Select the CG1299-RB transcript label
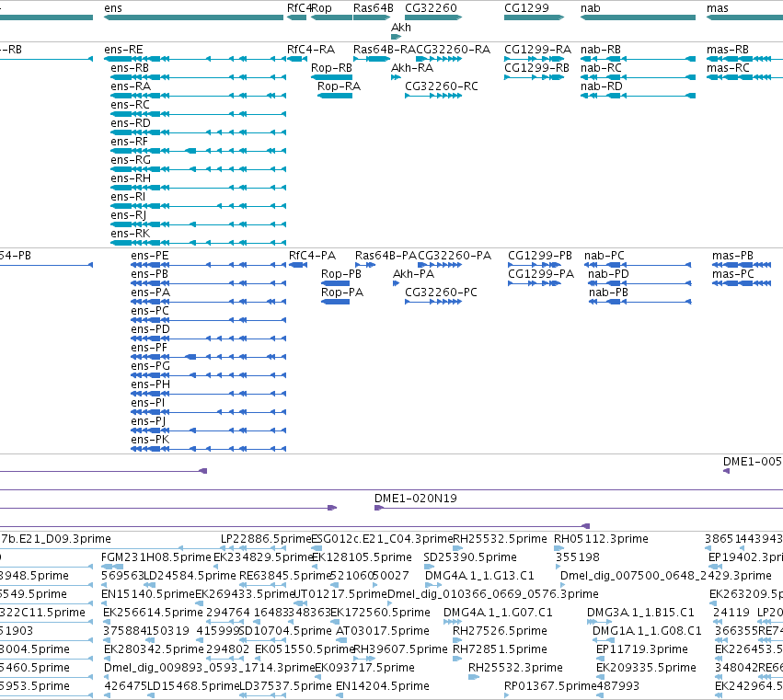 click(536, 68)
